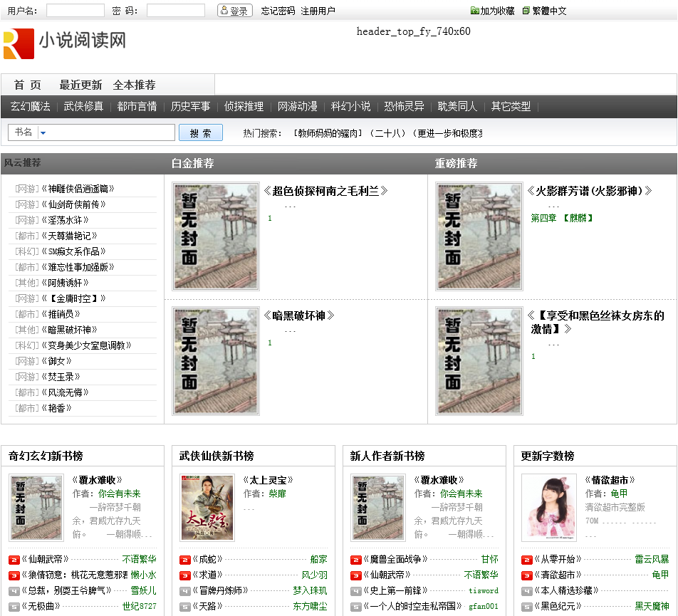Click rank 3 badge beside 狼情窃意
Image resolution: width=678 pixels, height=616 pixels.
click(14, 575)
